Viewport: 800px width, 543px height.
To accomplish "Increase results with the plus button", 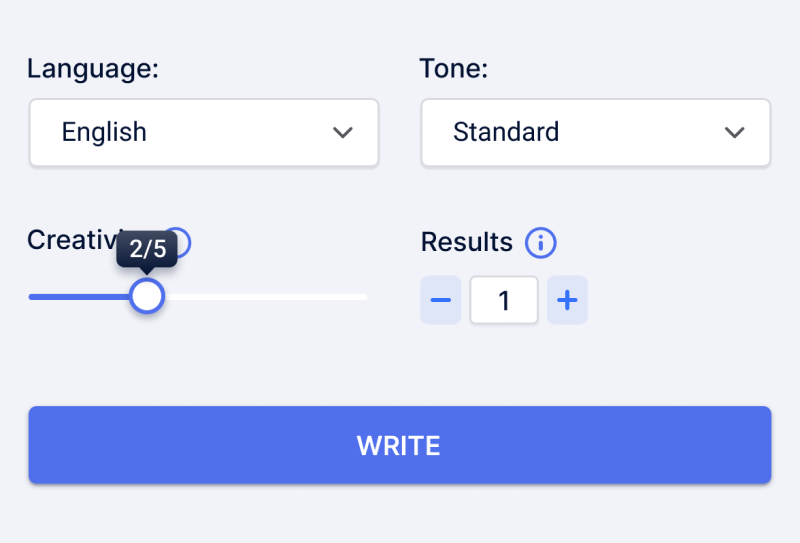I will 567,300.
